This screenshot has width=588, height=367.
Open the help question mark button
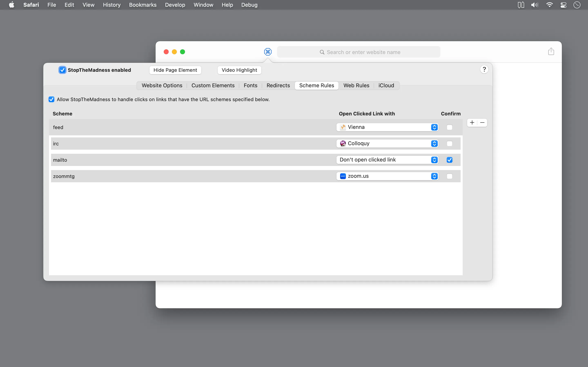484,70
